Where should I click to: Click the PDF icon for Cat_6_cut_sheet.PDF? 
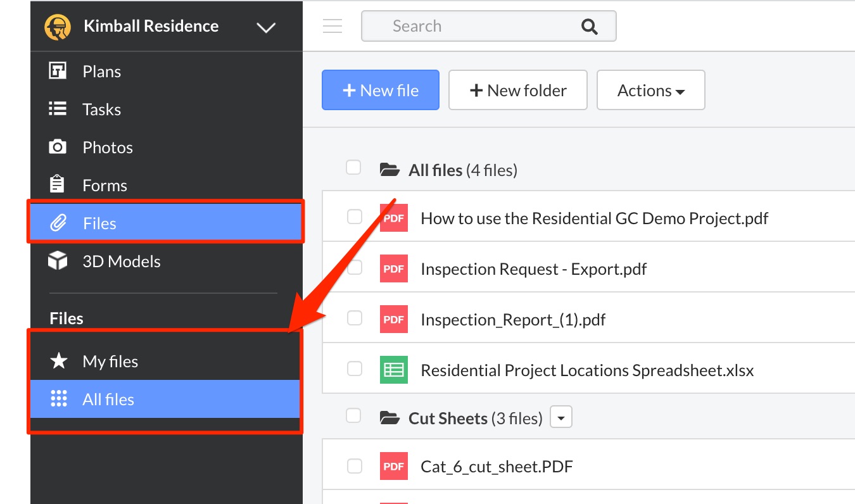[x=393, y=467]
